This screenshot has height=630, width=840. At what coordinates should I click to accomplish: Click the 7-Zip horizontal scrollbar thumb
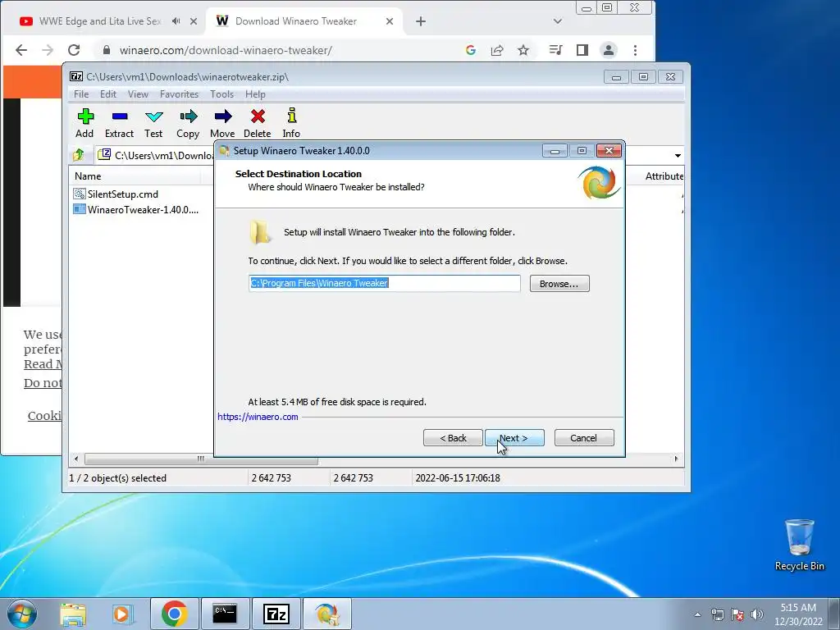coord(201,459)
